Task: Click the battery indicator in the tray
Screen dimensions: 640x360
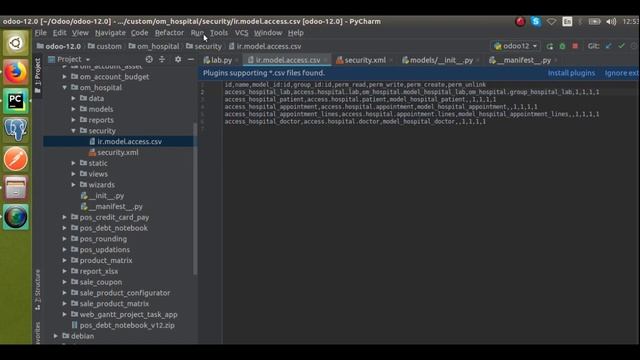Action: [x=594, y=22]
